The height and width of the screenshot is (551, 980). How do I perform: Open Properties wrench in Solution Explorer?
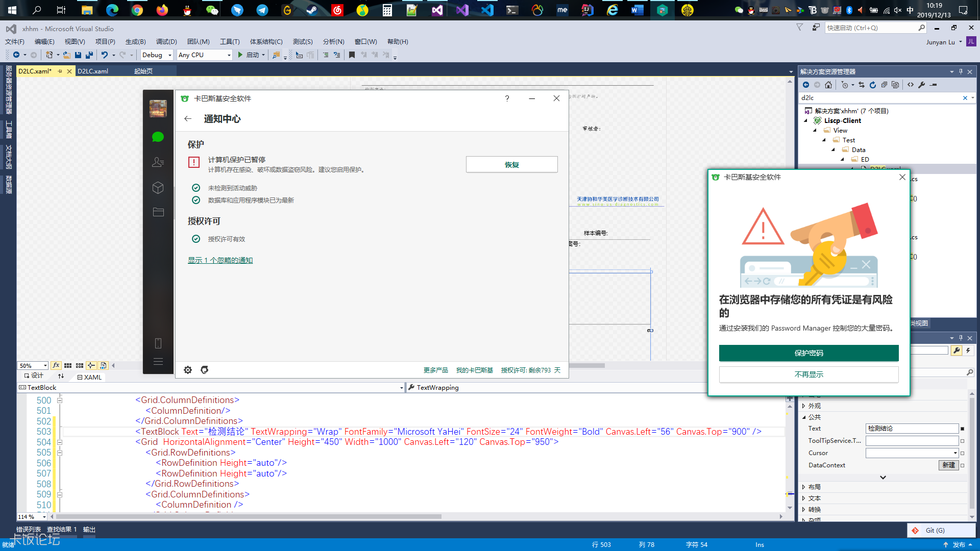[x=922, y=85]
